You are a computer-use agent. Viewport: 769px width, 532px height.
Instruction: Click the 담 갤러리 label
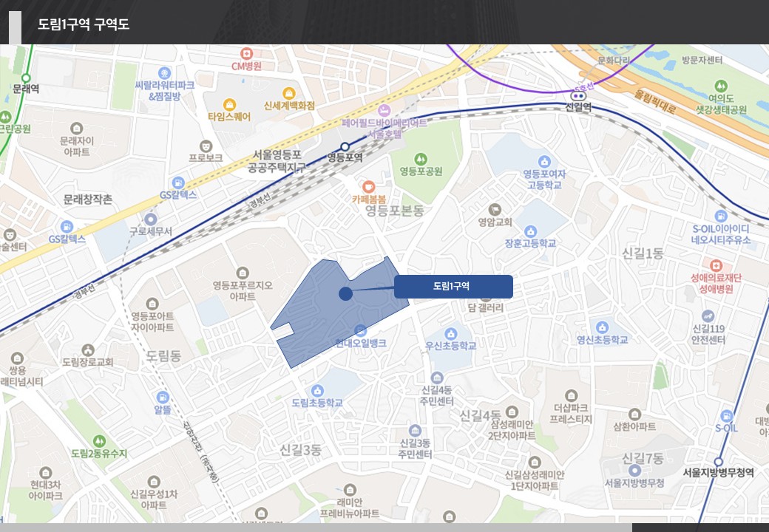click(486, 307)
